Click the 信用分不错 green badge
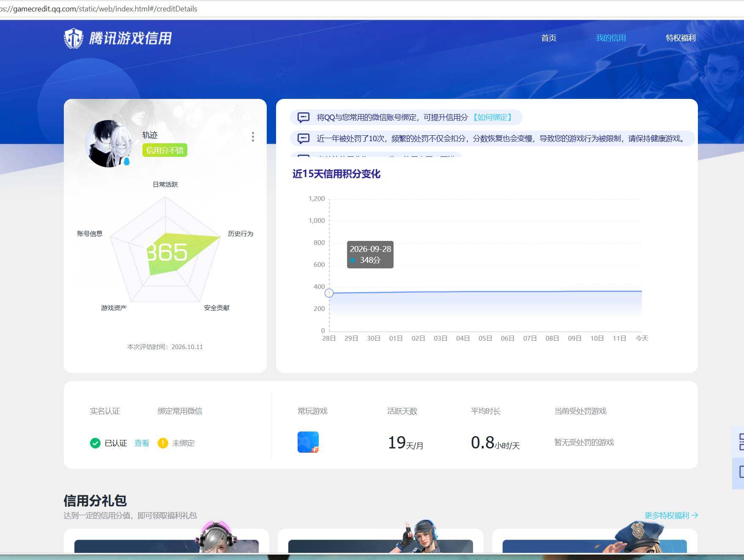This screenshot has height=560, width=744. (x=165, y=150)
